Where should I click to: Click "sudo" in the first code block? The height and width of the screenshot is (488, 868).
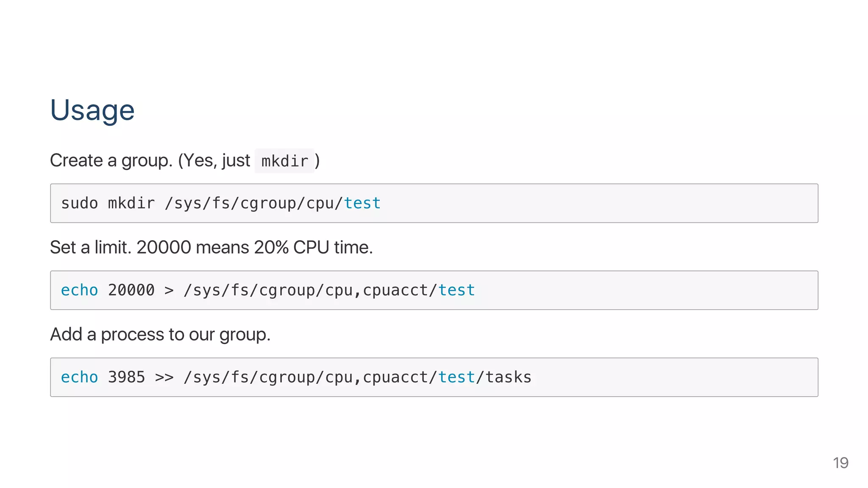(x=79, y=203)
